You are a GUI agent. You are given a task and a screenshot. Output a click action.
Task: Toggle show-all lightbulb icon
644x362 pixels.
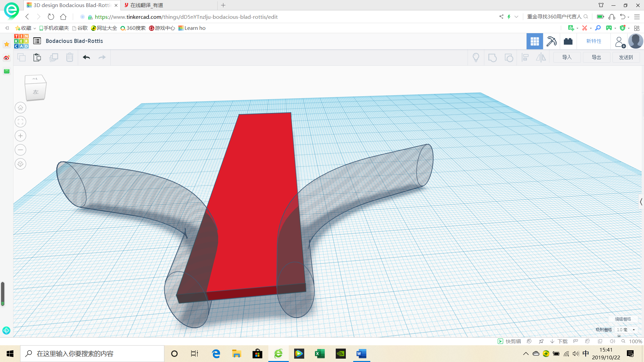pos(476,58)
